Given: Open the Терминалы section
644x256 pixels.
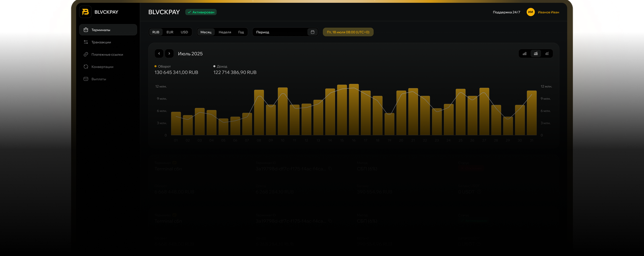Looking at the screenshot, I should click(x=108, y=30).
